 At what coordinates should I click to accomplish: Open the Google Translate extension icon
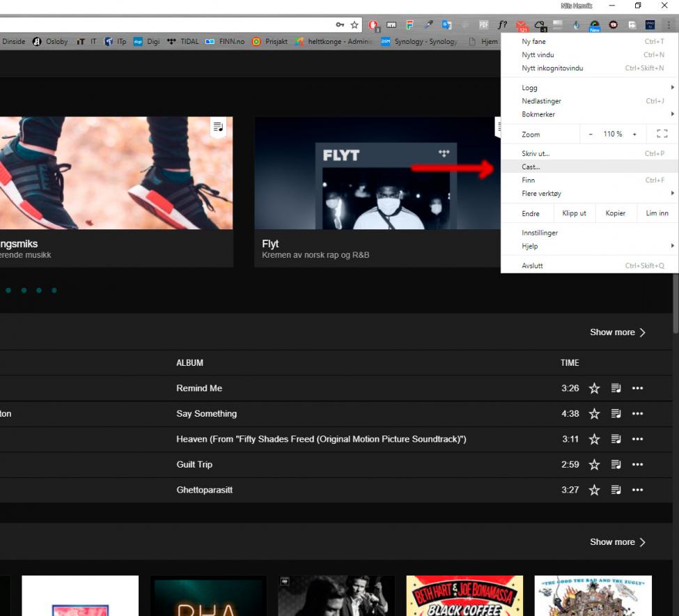446,24
